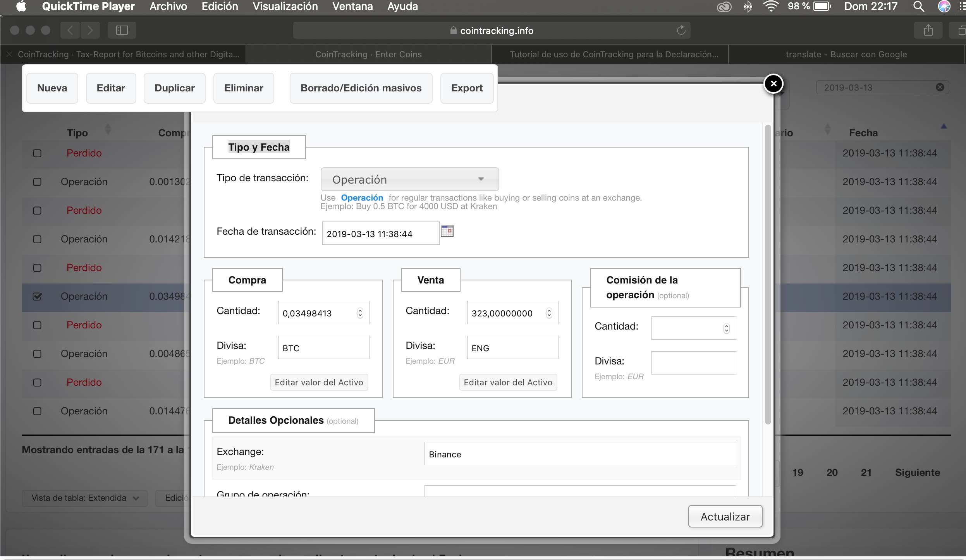Toggle Safari sidebar button
The image size is (966, 560).
point(122,30)
